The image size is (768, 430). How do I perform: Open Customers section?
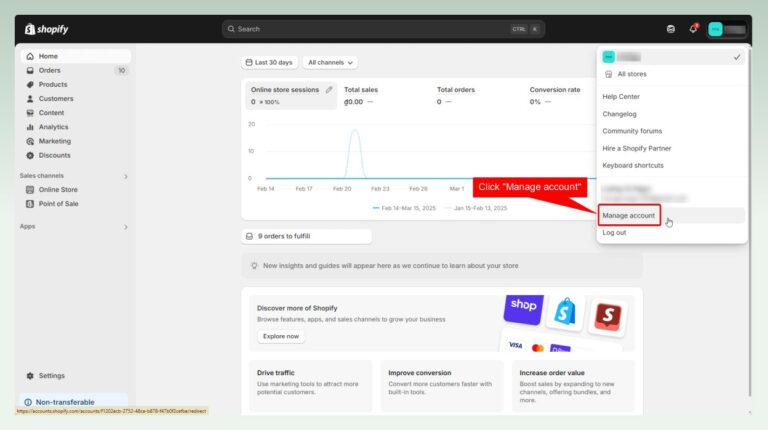pos(76,99)
